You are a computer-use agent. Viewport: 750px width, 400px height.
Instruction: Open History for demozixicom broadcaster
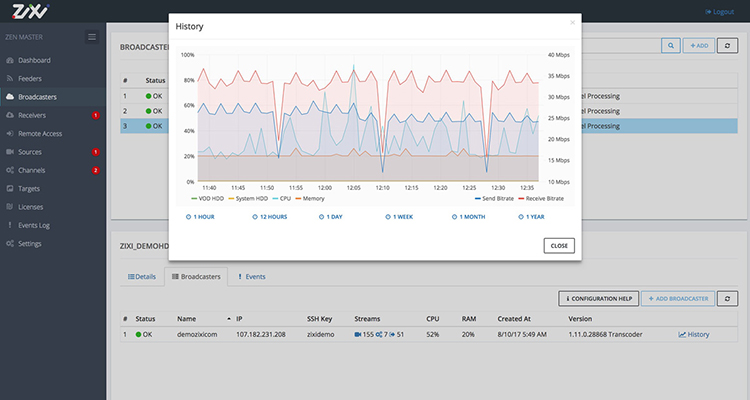pyautogui.click(x=694, y=334)
